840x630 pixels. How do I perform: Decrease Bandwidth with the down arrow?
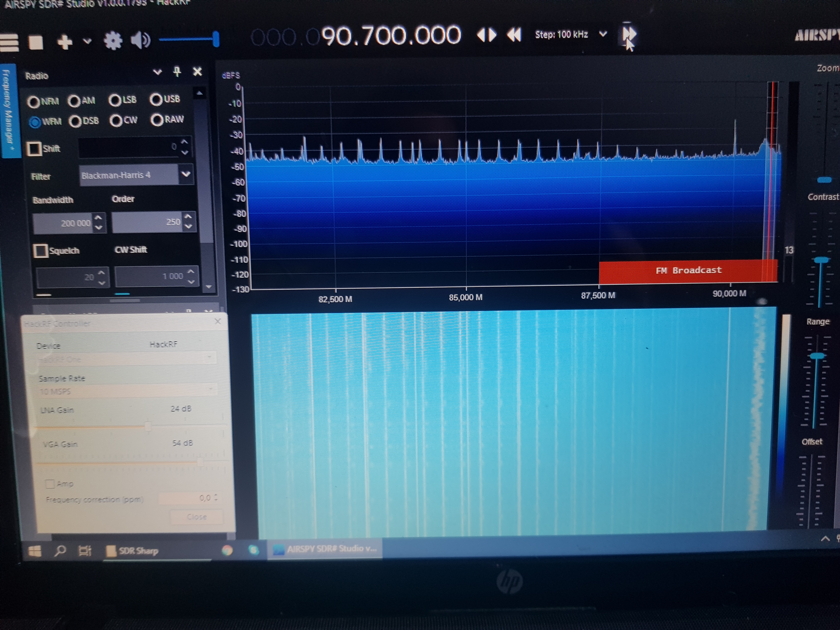click(99, 227)
